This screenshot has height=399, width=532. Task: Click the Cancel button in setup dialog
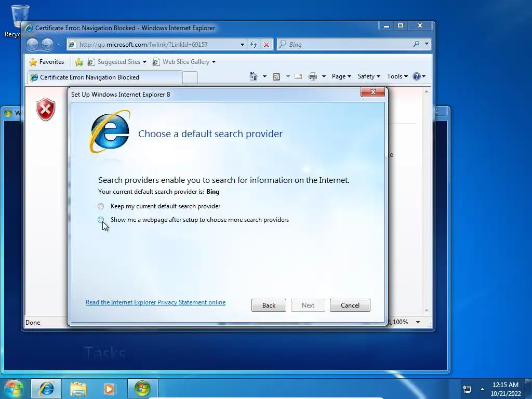tap(350, 305)
